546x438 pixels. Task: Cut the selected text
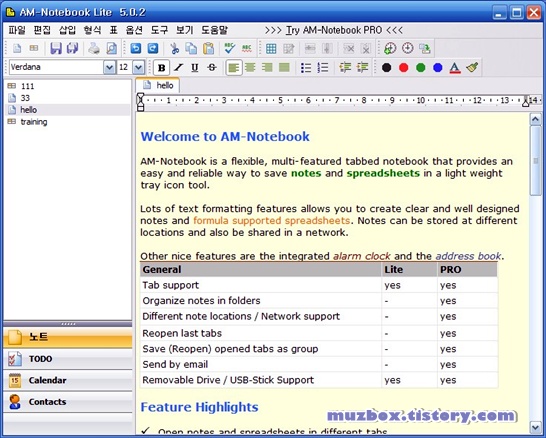tap(174, 48)
